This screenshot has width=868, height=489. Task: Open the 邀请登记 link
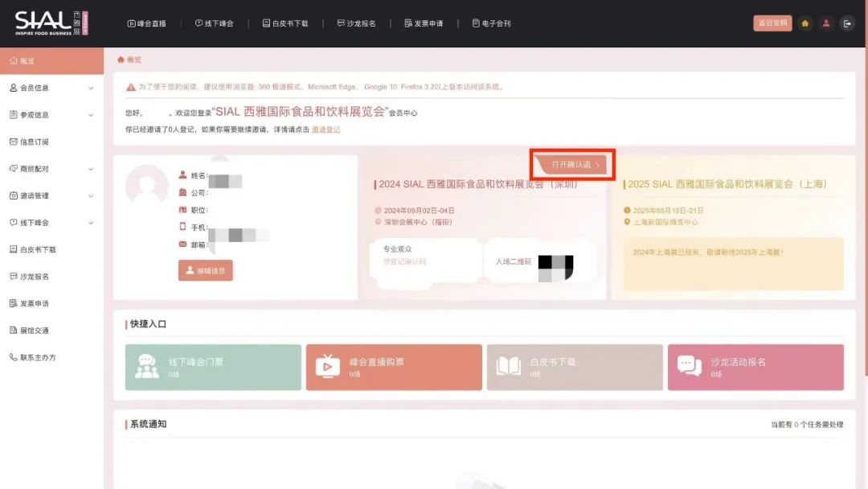pos(327,129)
